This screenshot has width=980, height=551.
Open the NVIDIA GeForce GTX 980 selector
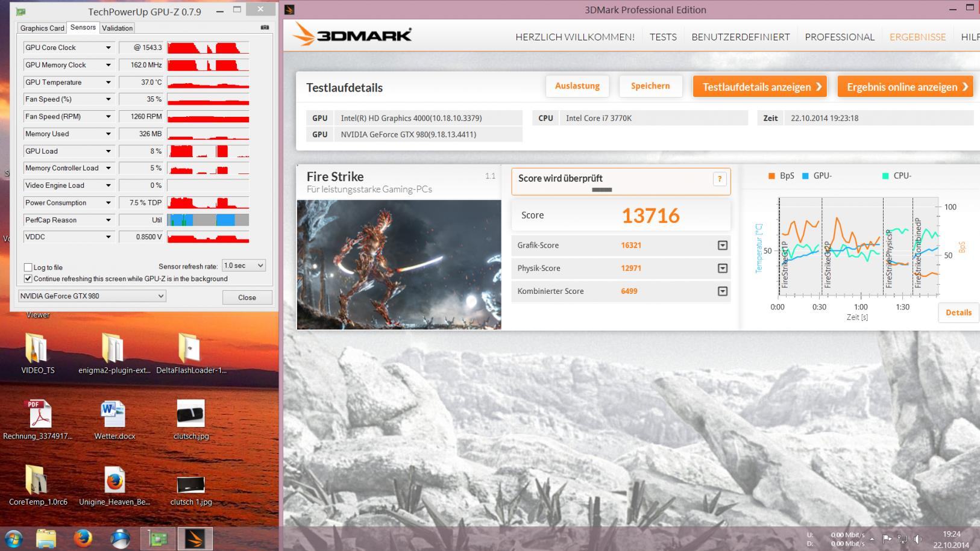click(x=92, y=296)
